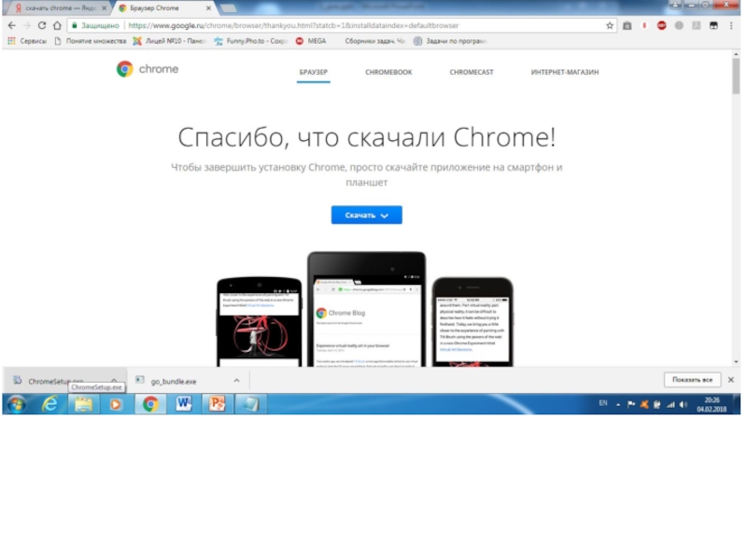747x560 pixels.
Task: Click the forward navigation arrow
Action: tap(27, 26)
